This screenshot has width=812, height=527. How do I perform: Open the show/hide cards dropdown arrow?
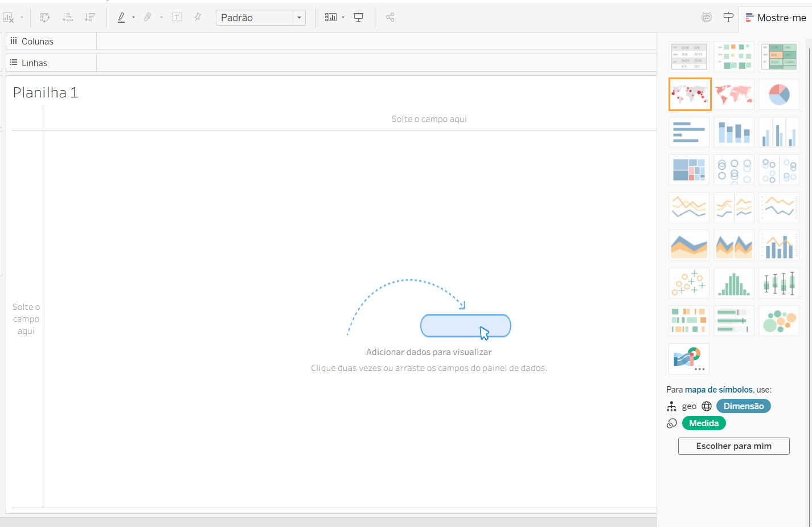[343, 18]
